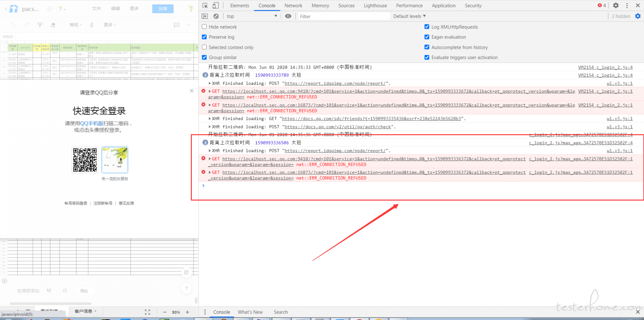Toggle Evaluate triggers user activation checkbox
This screenshot has width=644, height=320.
tap(427, 57)
